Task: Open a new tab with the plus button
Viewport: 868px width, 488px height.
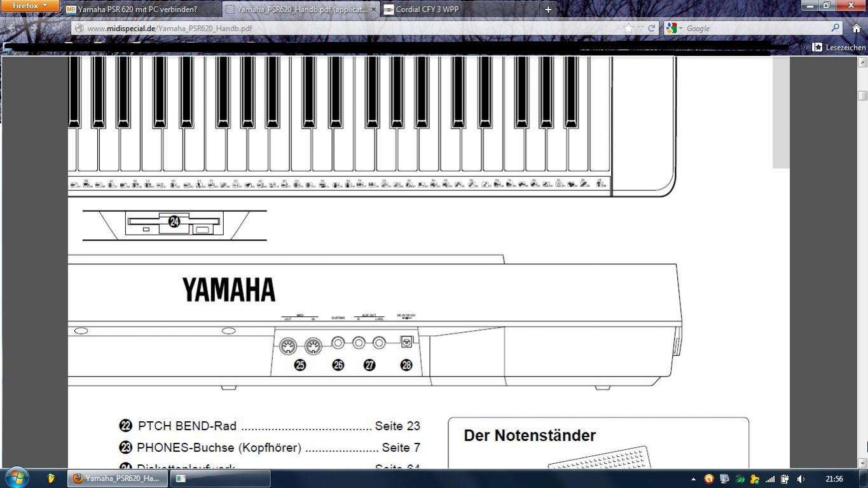Action: [548, 10]
